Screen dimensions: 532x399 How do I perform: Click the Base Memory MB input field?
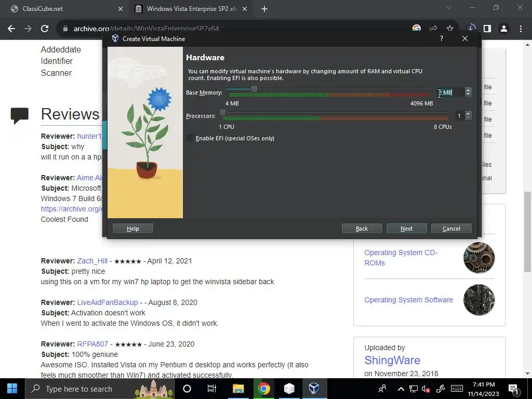tap(450, 92)
